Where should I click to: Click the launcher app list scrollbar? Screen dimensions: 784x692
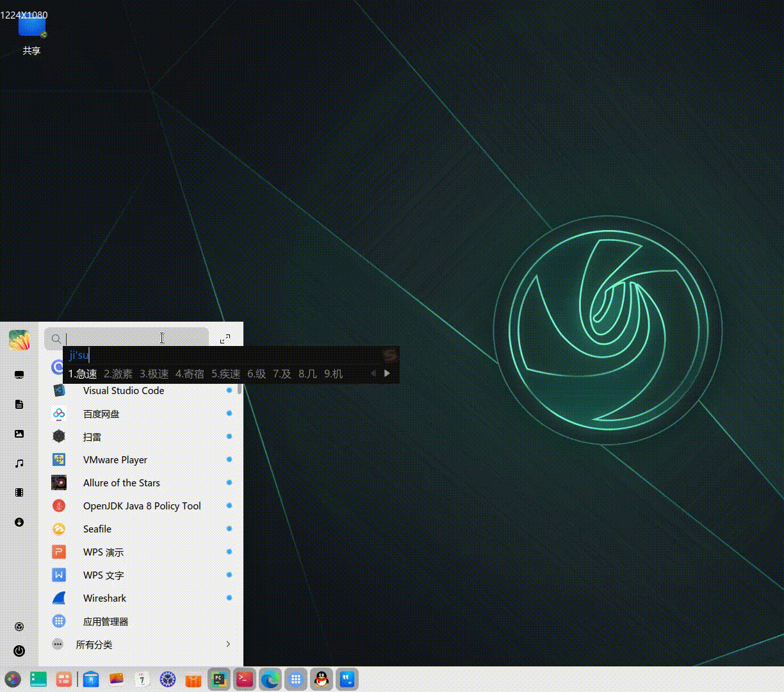click(240, 389)
